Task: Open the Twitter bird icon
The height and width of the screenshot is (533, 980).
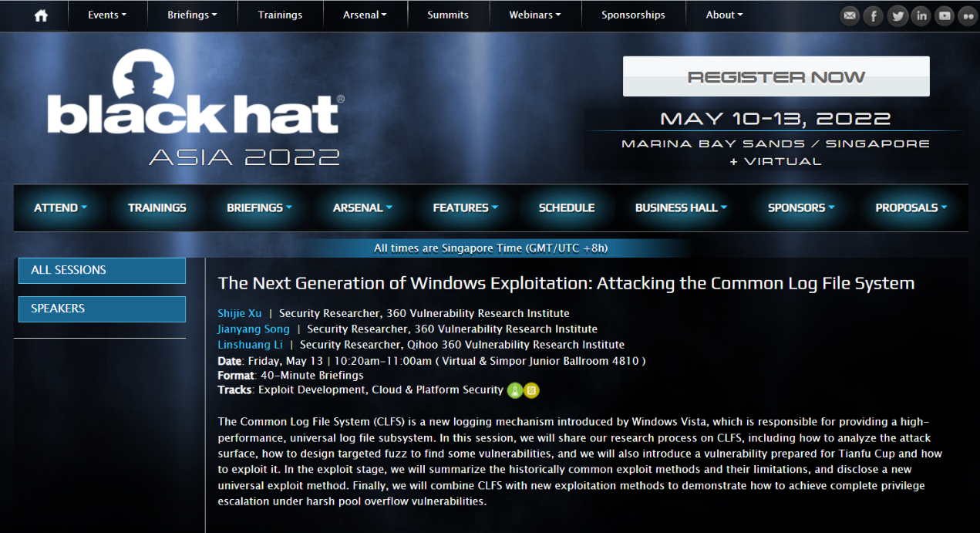Action: pos(897,15)
